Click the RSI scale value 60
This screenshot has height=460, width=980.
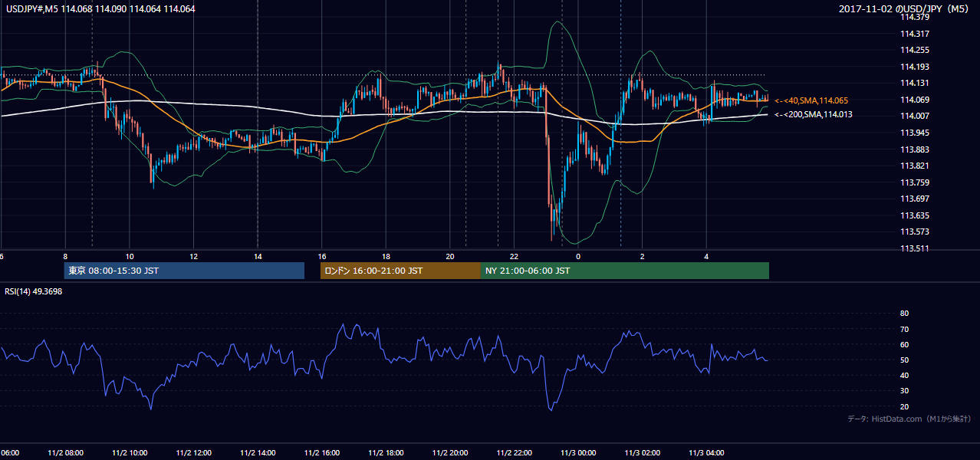[x=904, y=344]
